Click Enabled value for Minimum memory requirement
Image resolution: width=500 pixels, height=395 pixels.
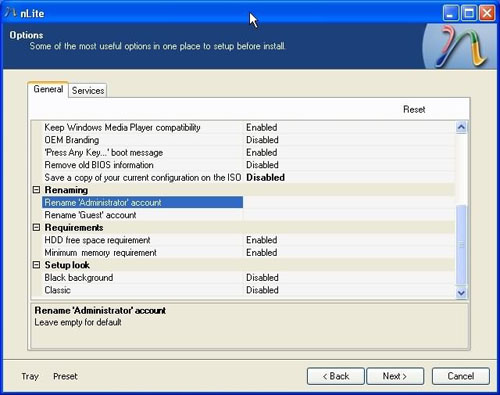262,253
